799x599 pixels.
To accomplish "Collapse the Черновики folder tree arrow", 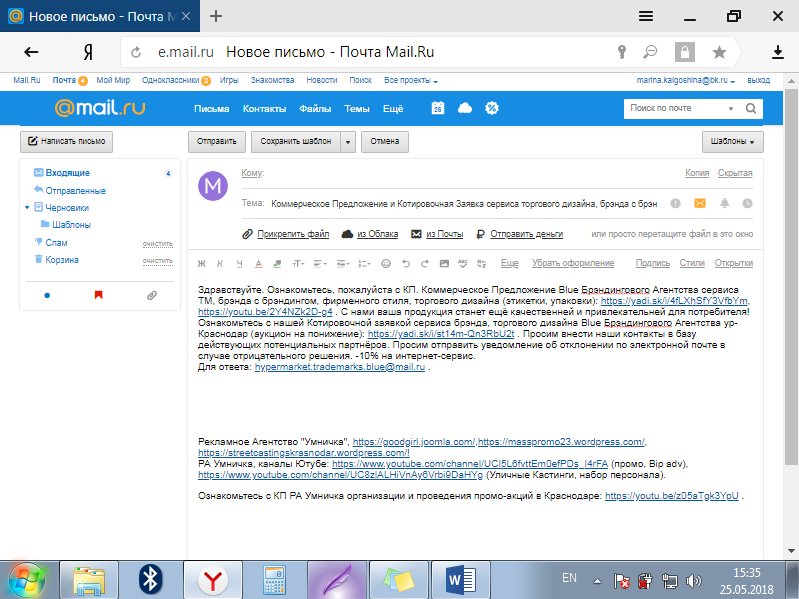I will (x=27, y=208).
